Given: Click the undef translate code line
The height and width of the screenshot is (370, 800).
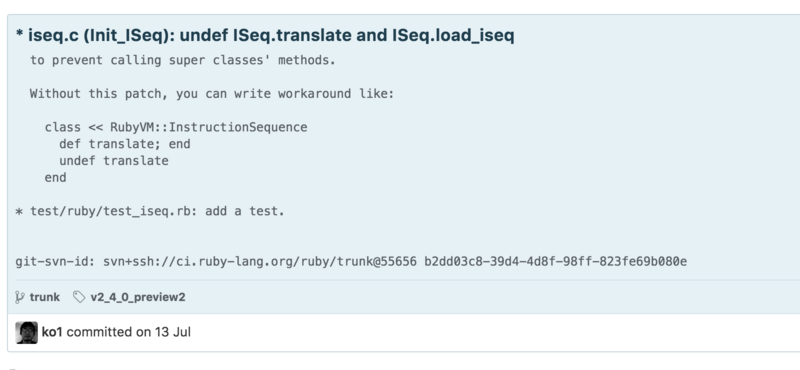Looking at the screenshot, I should click(114, 161).
